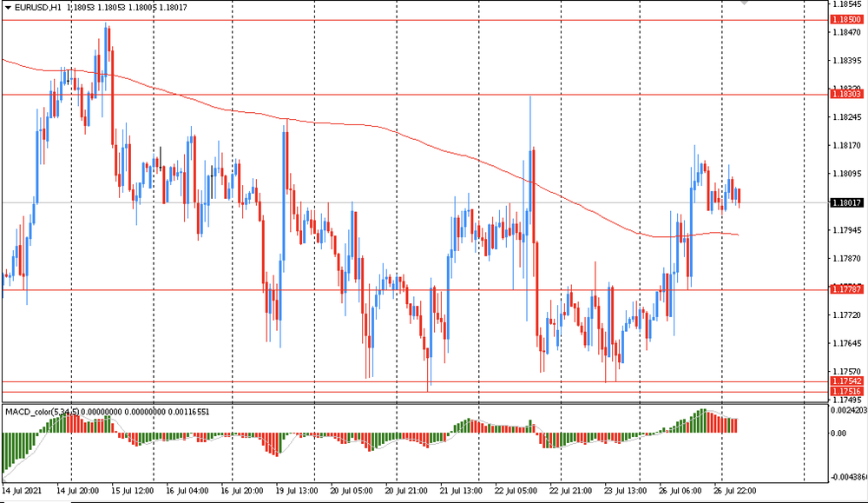
Task: Open the chart menu triangle beside EURUSD,H1
Action: point(8,8)
